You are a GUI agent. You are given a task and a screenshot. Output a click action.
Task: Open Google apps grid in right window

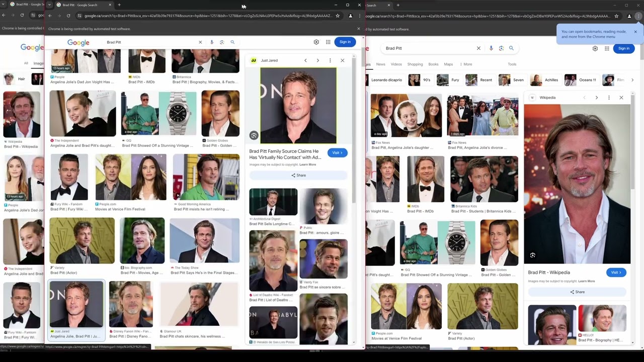pos(607,48)
